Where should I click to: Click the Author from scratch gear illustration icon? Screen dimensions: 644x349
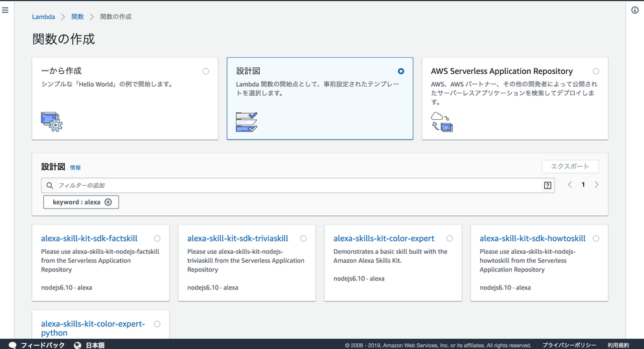(52, 122)
